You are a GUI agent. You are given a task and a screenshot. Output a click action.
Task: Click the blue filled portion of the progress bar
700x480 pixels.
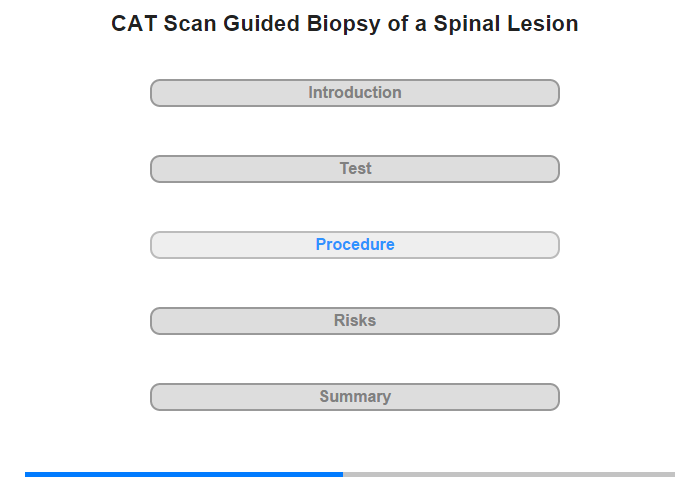click(184, 474)
